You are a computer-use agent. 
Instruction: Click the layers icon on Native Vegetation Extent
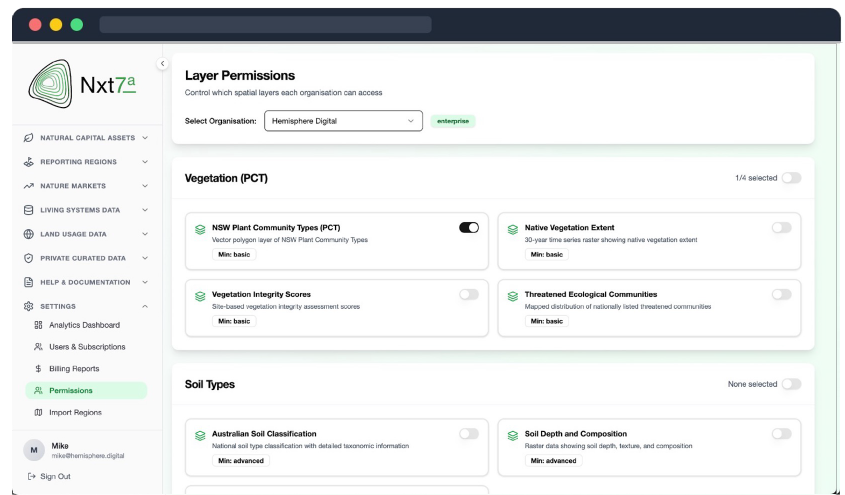pos(512,229)
